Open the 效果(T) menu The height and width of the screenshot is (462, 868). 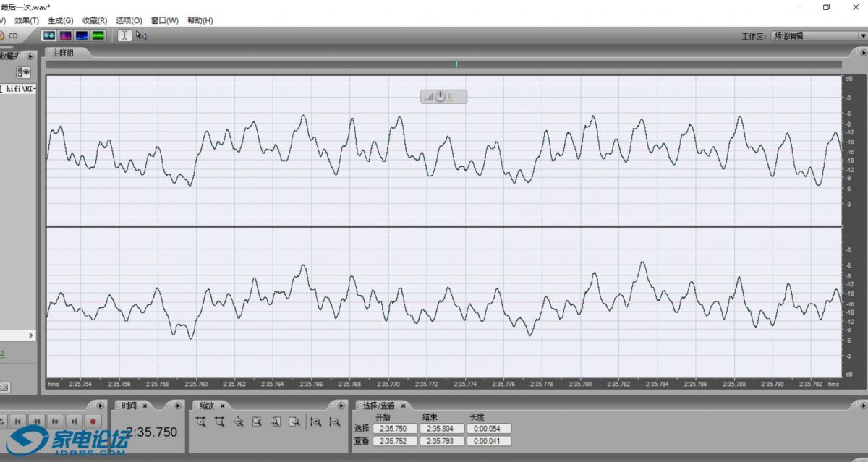coord(27,20)
